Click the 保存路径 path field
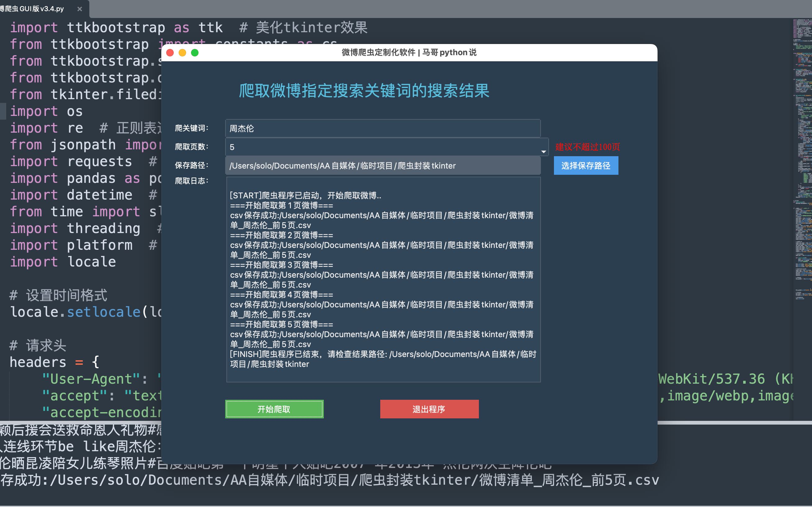The width and height of the screenshot is (812, 507). tap(382, 166)
